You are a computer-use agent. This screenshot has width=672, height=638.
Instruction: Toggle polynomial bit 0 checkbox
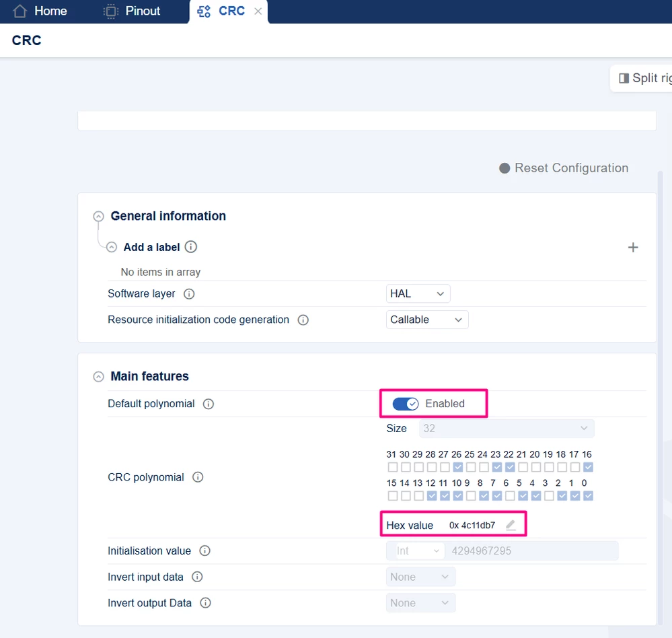click(x=588, y=495)
